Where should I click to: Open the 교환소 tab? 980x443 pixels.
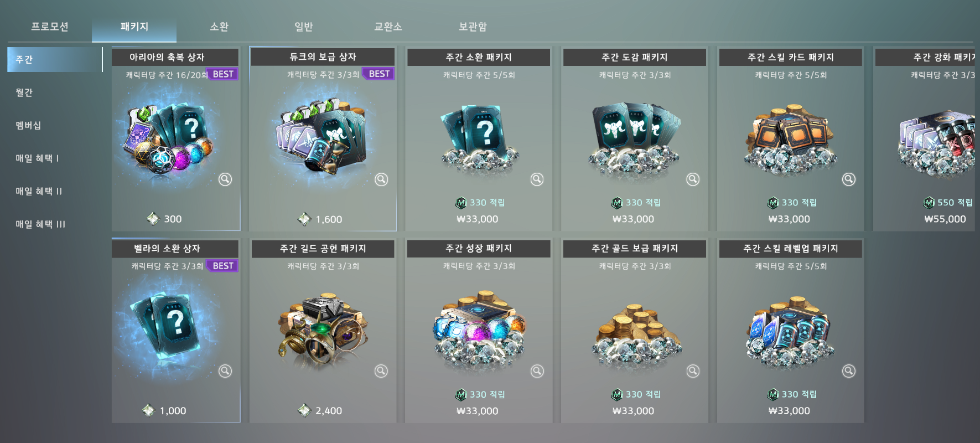[388, 27]
